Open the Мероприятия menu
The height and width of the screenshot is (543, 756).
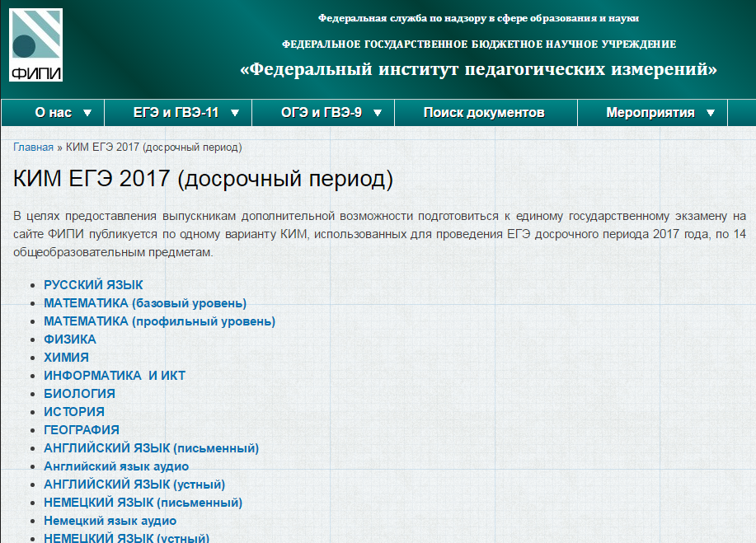click(650, 113)
